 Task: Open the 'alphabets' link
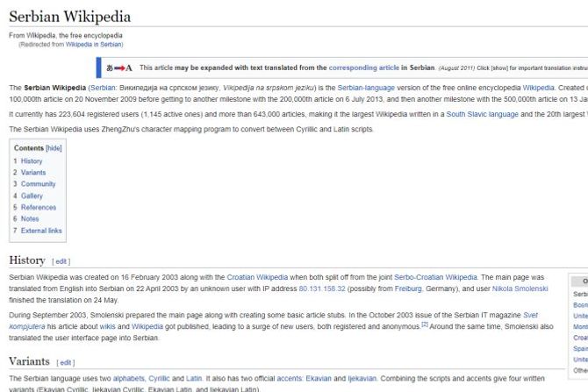click(x=129, y=379)
